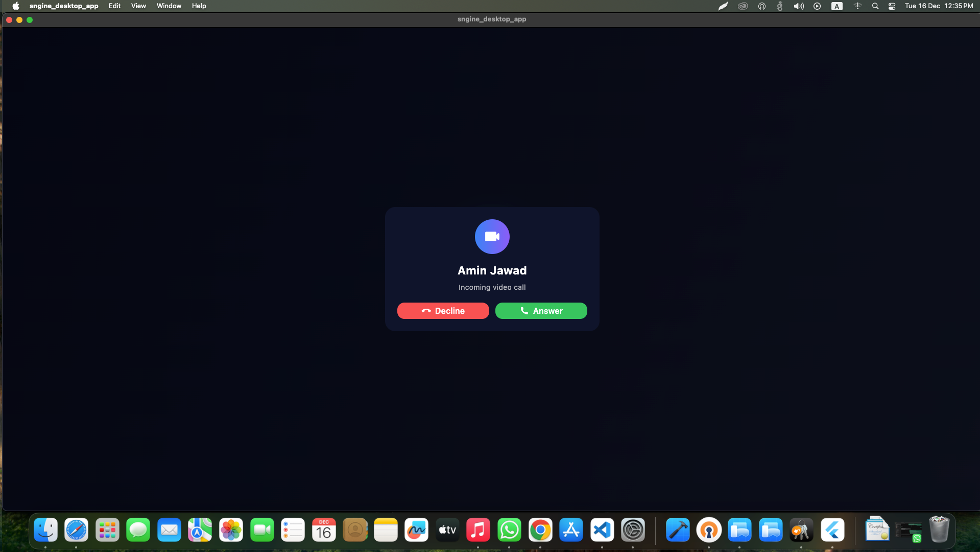
Task: Click the volume icon in the menu bar
Action: (798, 6)
